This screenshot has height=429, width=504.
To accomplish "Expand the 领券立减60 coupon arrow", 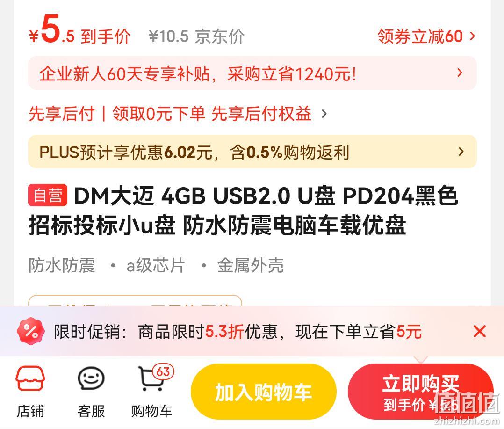I will (472, 36).
